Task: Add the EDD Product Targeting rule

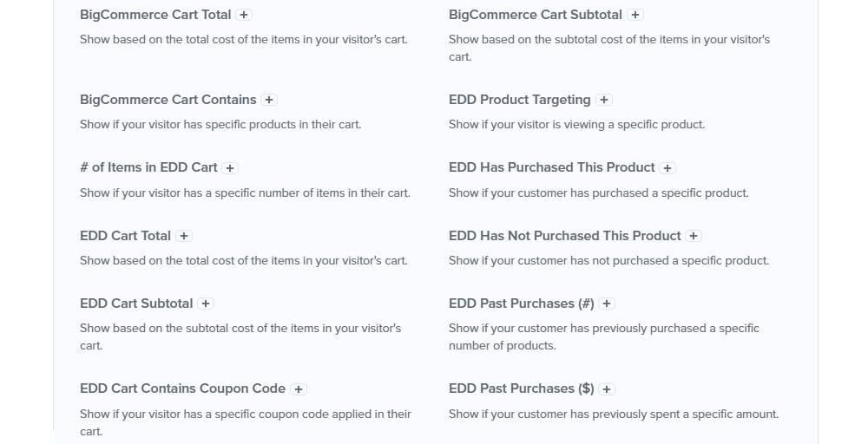Action: [x=604, y=100]
